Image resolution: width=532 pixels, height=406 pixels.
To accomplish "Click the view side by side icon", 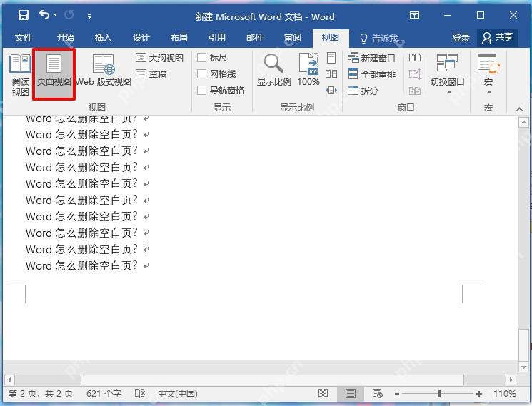I will pos(415,58).
